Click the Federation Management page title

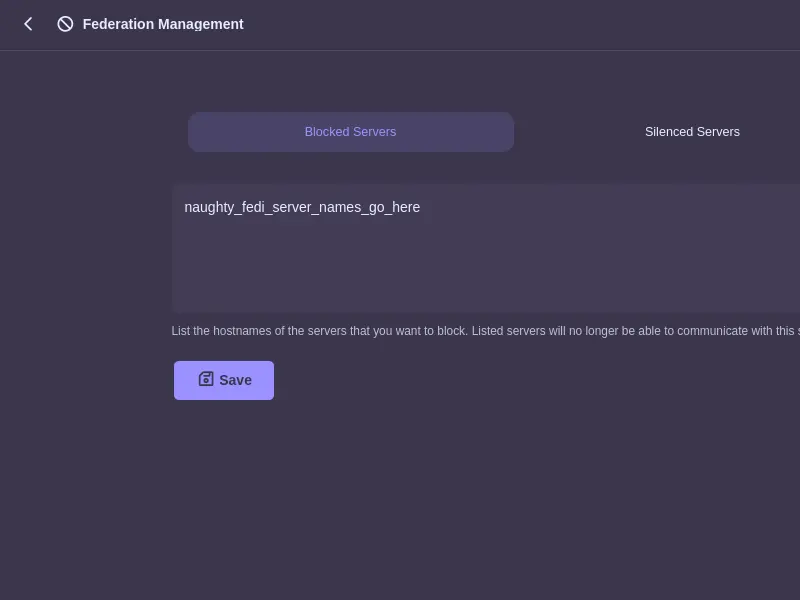[x=163, y=24]
